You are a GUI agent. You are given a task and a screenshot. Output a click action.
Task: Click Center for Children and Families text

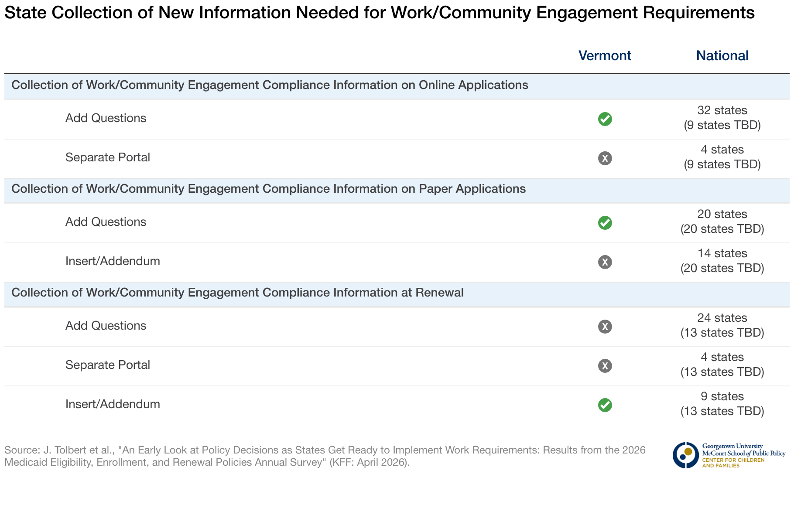pos(733,463)
